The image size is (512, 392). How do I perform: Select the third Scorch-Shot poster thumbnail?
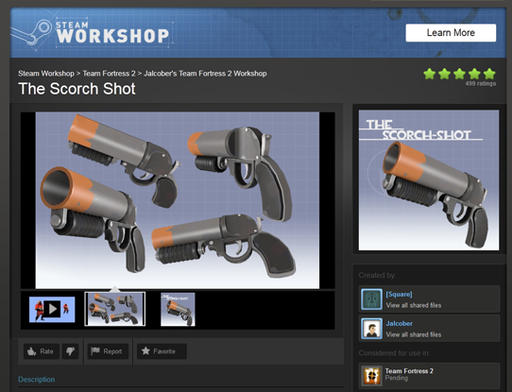[x=178, y=309]
